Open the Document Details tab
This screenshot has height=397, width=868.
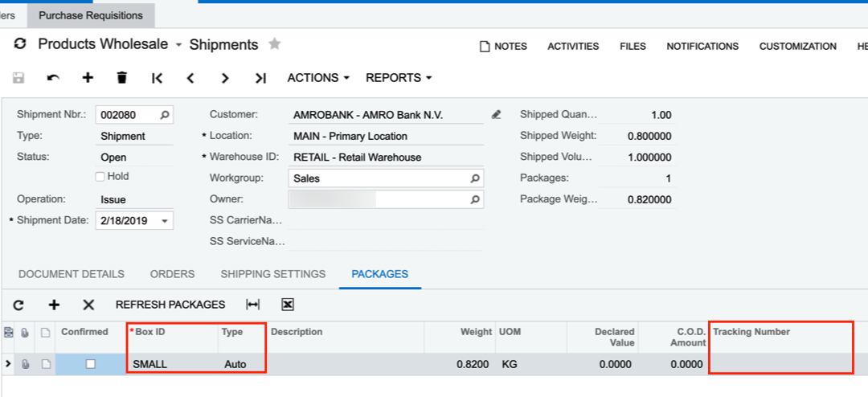72,274
